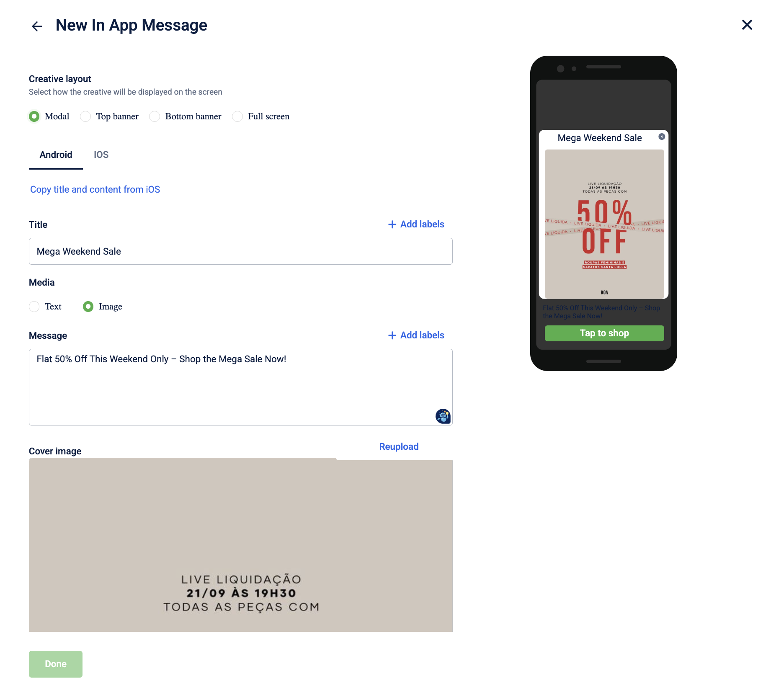The image size is (784, 691).
Task: Open the AI assistant icon in Message box
Action: (443, 416)
